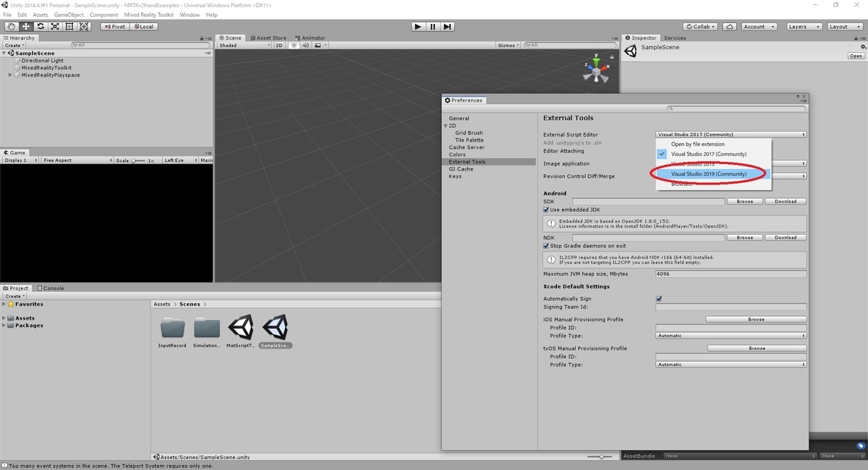
Task: Toggle scene effects image icon
Action: point(318,45)
